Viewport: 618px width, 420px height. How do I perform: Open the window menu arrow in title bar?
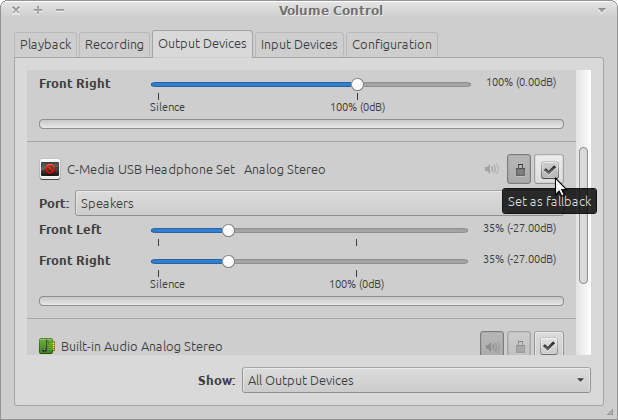[601, 10]
